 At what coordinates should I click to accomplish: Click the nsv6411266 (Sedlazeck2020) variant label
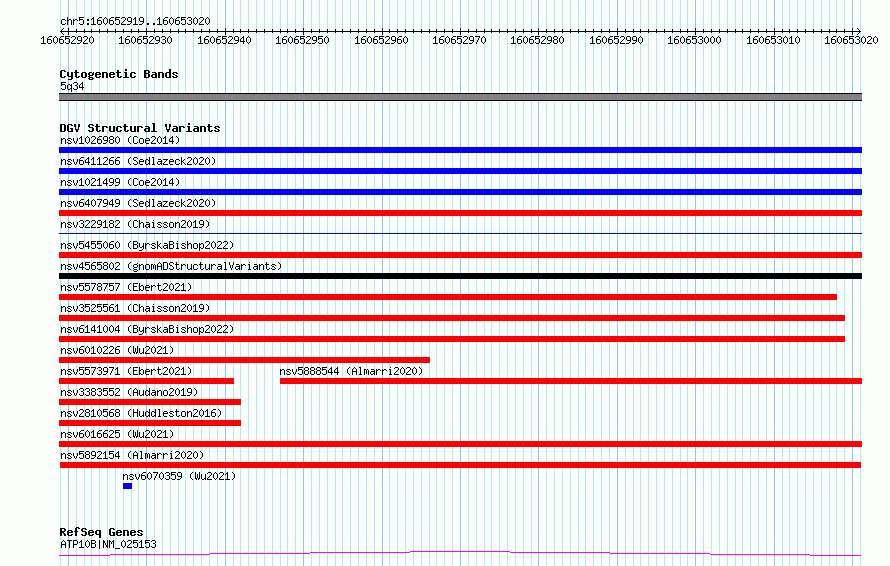tap(138, 161)
